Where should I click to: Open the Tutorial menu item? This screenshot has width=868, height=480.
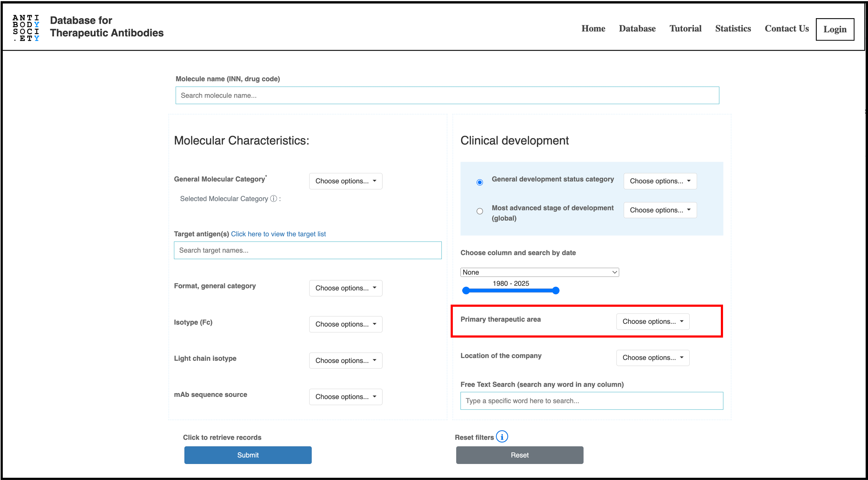[x=686, y=29]
